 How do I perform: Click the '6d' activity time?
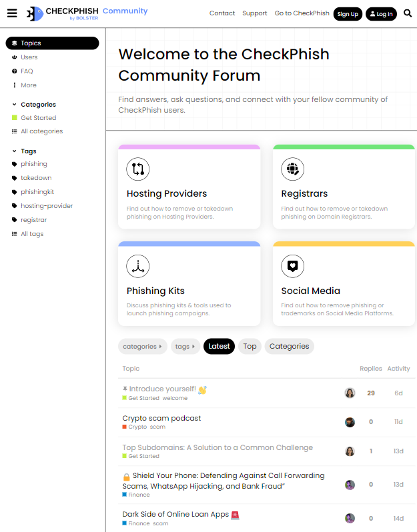coord(399,393)
